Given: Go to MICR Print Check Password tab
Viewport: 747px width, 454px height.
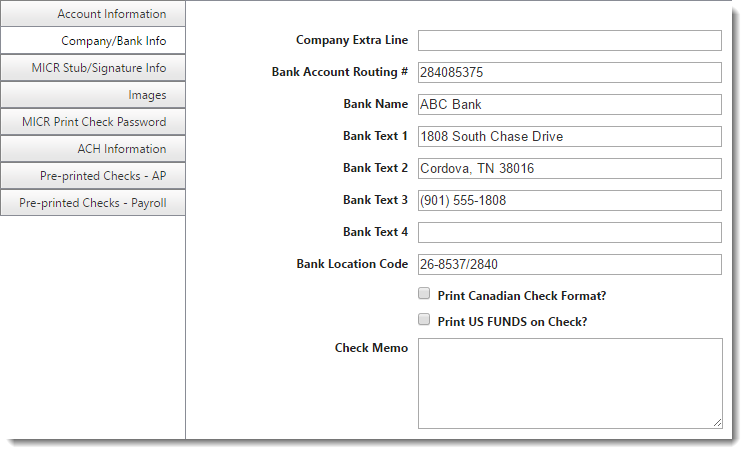Looking at the screenshot, I should click(93, 122).
